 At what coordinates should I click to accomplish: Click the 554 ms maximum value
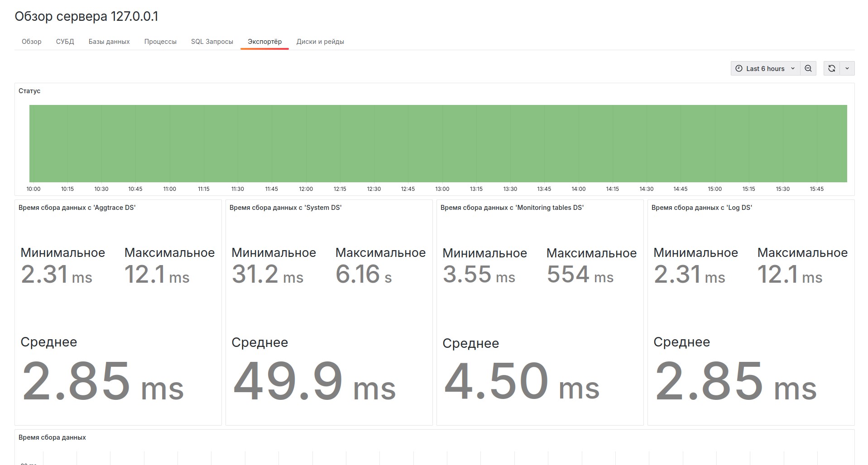click(580, 275)
